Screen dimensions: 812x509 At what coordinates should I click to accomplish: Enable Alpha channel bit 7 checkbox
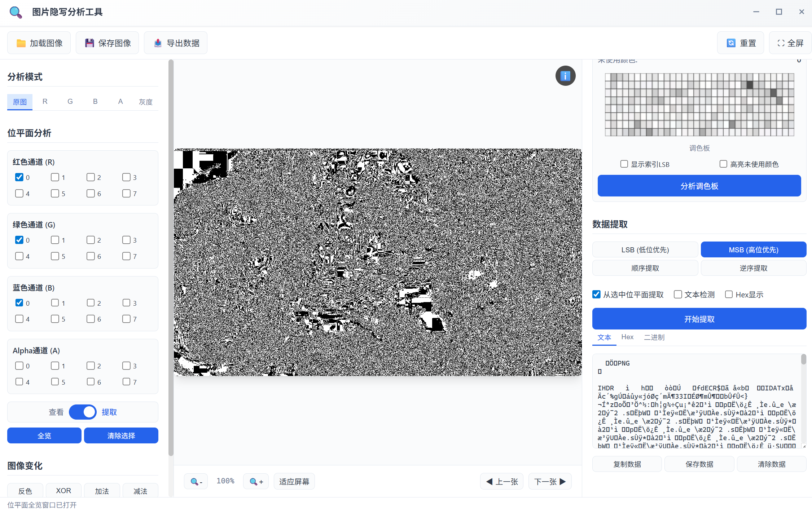[126, 381]
